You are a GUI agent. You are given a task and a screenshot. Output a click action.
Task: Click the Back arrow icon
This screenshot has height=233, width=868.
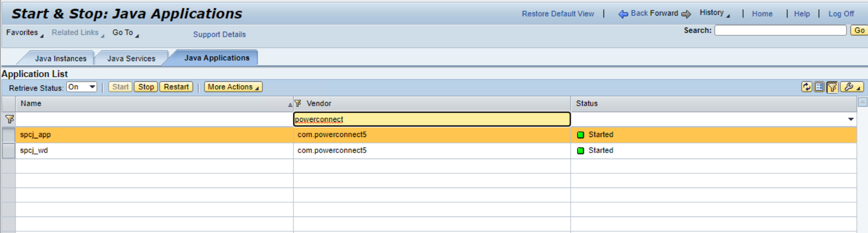point(623,14)
